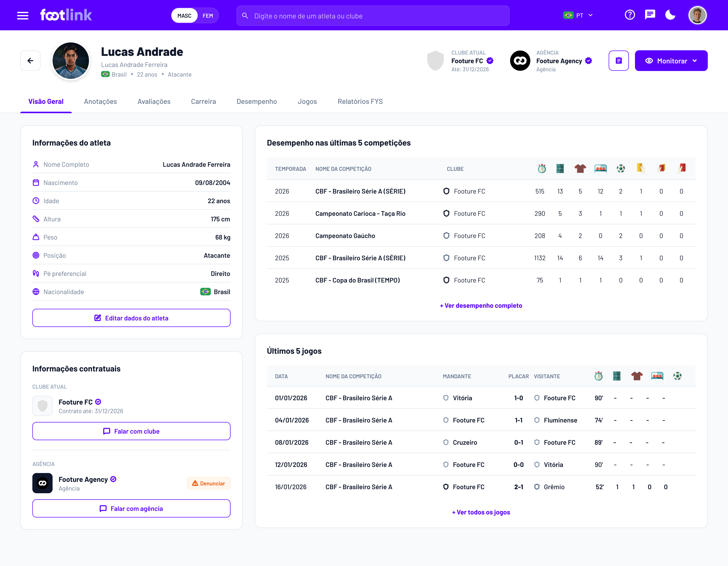This screenshot has width=728, height=566.
Task: Select the MASC gender toggle
Action: (184, 16)
